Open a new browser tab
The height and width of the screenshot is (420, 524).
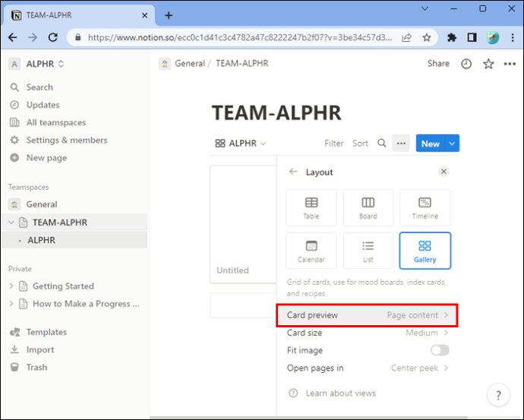[x=169, y=15]
